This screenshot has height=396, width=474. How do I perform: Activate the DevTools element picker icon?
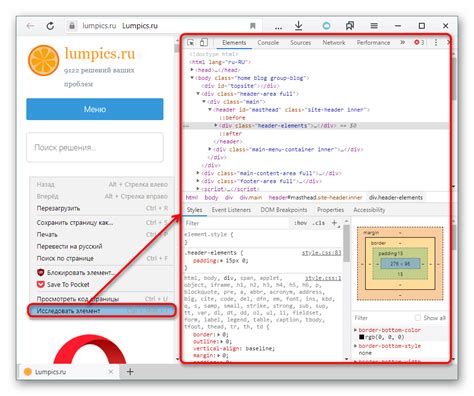191,42
